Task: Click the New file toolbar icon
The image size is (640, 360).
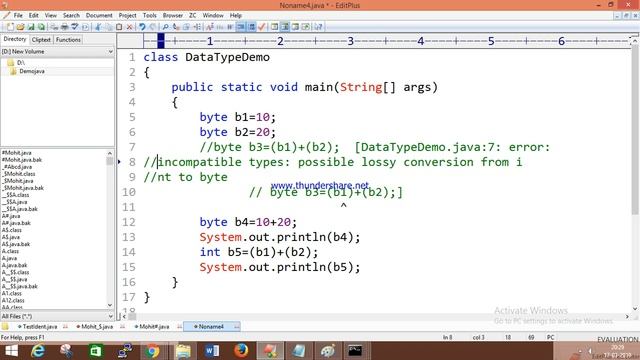Action: (10, 27)
